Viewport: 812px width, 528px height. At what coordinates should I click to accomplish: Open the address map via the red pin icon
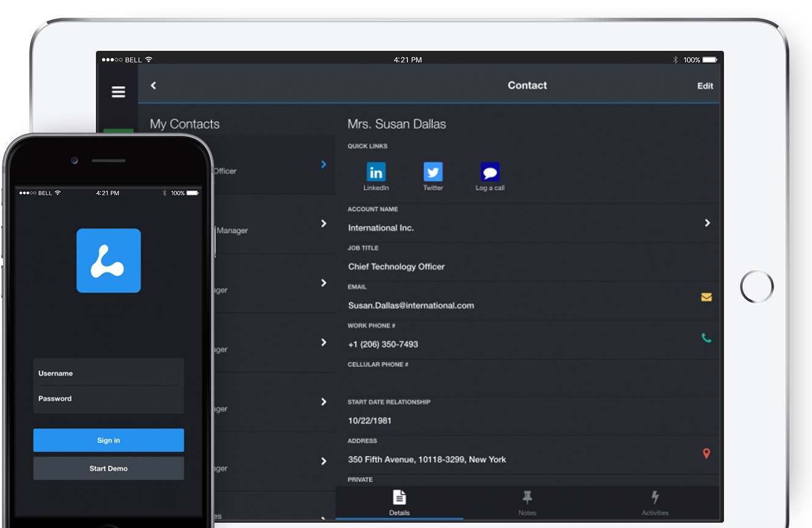(706, 453)
